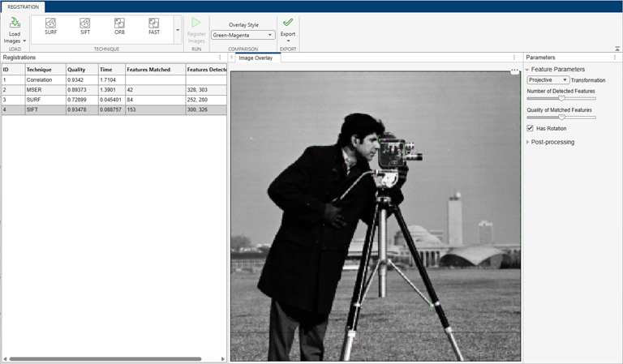Collapse the toolstrip ribbon
623x364 pixels.
point(617,49)
